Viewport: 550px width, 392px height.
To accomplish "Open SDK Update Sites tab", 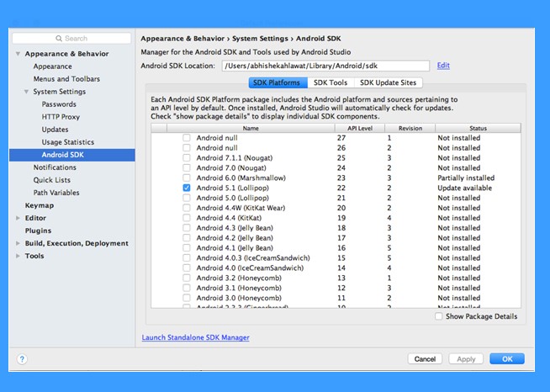I will click(x=389, y=82).
